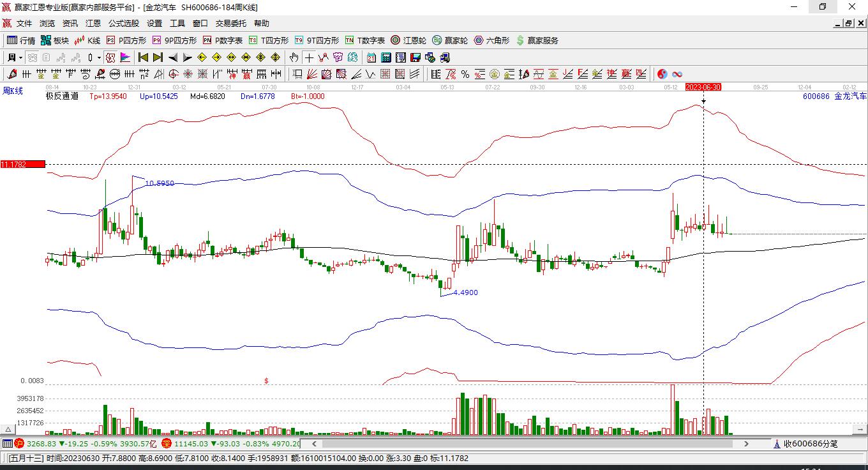This screenshot has height=470, width=868.
Task: Click the Tp=13.9540 indicator value
Action: (x=108, y=96)
